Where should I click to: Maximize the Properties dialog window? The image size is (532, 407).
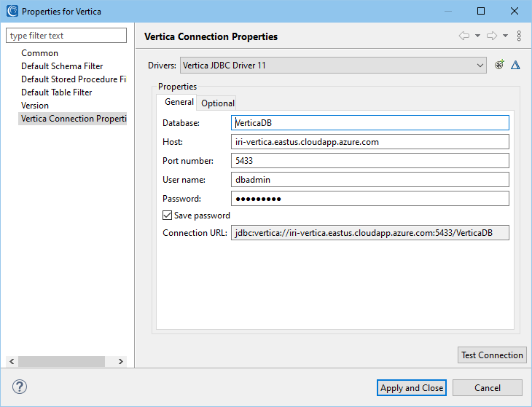(481, 11)
